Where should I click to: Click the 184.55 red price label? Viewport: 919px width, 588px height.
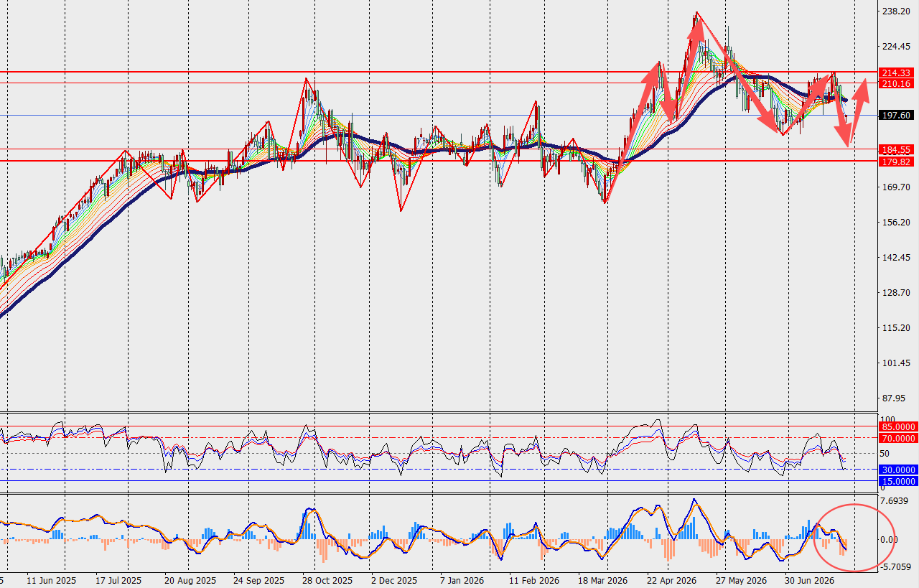click(x=897, y=150)
